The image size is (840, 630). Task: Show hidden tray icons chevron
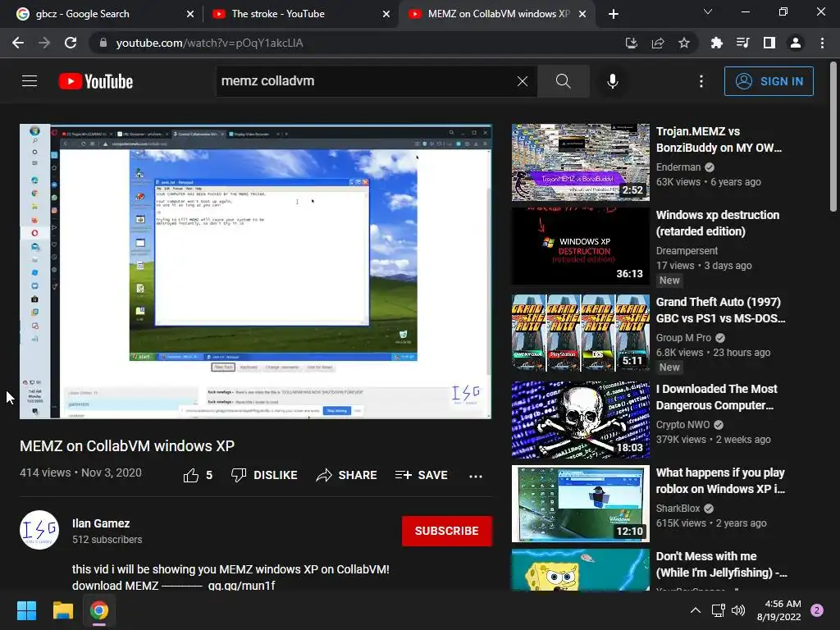pyautogui.click(x=696, y=610)
